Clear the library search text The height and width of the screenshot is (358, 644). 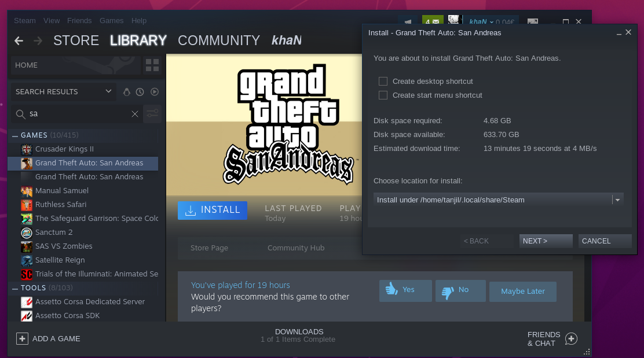(135, 114)
